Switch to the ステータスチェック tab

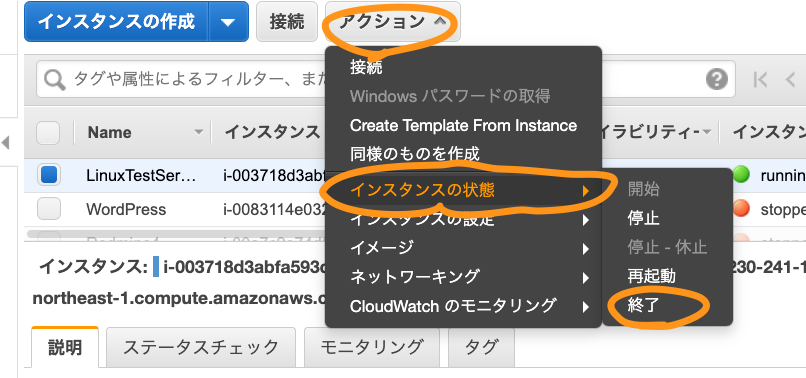tap(201, 347)
